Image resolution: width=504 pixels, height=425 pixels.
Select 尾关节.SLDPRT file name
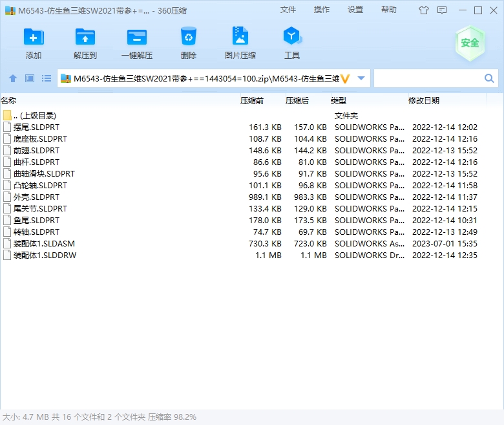point(40,208)
